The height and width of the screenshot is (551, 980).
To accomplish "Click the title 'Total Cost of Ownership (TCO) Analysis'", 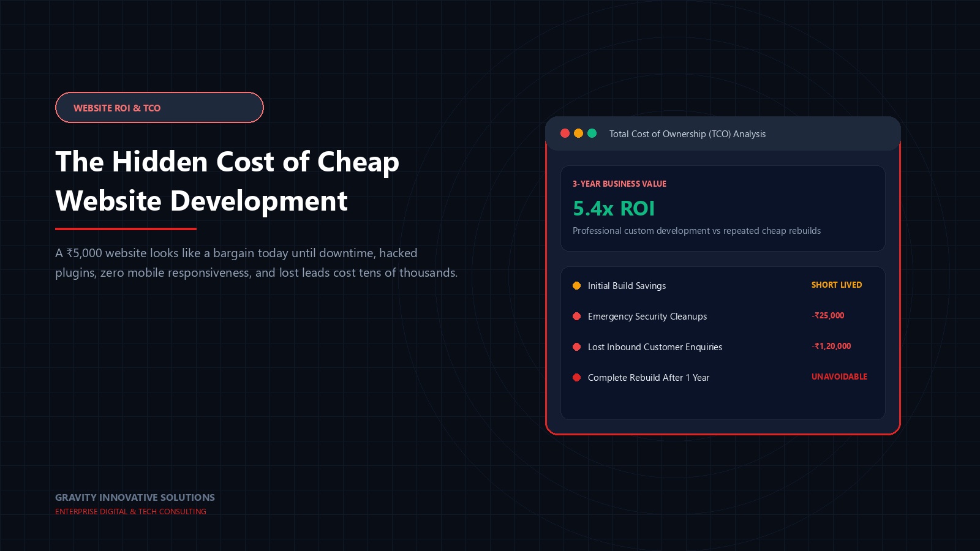I will (x=687, y=133).
